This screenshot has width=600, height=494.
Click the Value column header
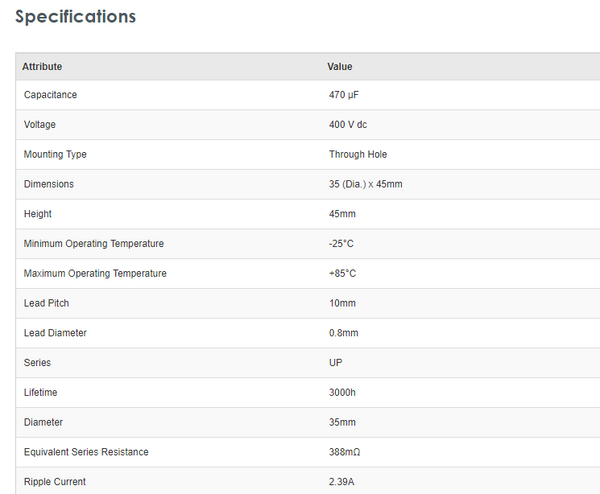coord(340,67)
